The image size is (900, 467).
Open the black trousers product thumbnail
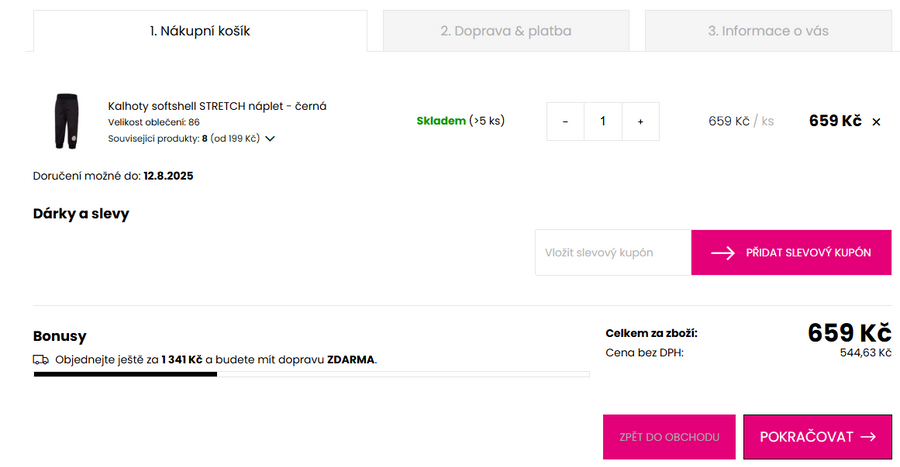66,121
